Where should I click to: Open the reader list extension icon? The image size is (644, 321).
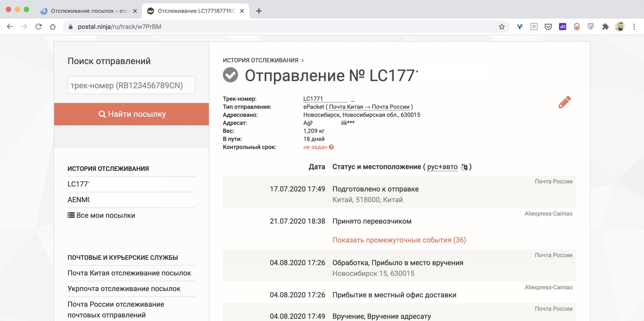coord(534,27)
